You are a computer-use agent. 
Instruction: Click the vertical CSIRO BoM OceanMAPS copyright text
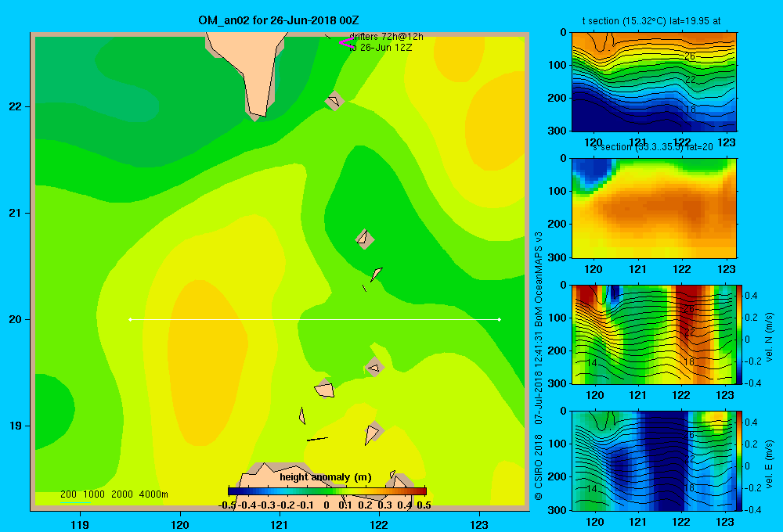tap(539, 366)
